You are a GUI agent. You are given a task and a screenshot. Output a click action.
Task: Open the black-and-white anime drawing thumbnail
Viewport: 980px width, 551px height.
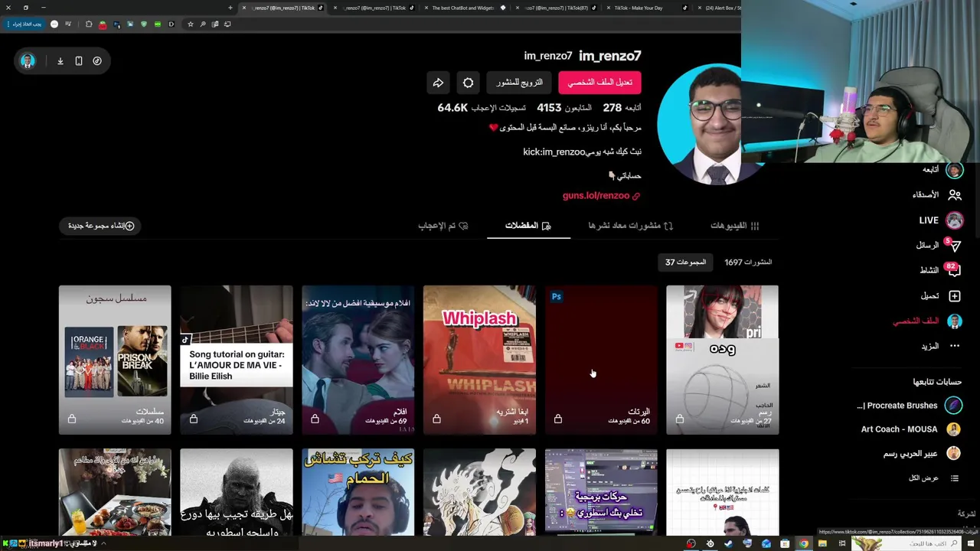point(479,492)
